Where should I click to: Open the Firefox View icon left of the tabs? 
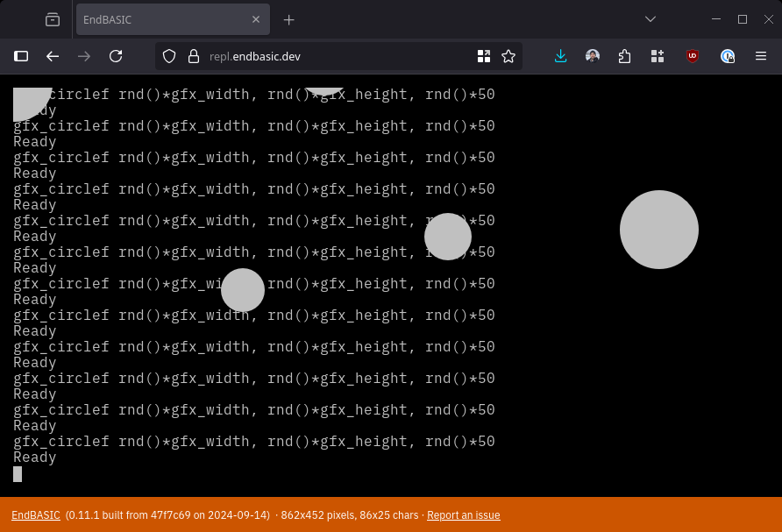click(53, 19)
